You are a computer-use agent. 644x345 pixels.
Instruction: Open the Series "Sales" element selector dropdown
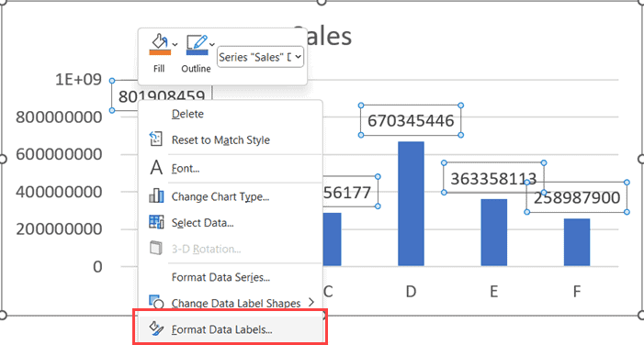(x=260, y=57)
